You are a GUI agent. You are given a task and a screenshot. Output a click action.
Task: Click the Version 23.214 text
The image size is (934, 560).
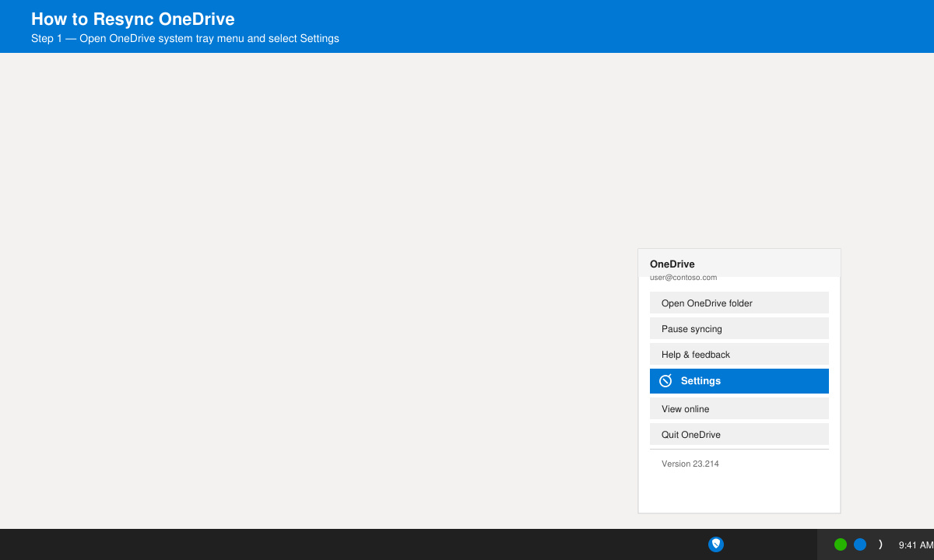tap(690, 464)
